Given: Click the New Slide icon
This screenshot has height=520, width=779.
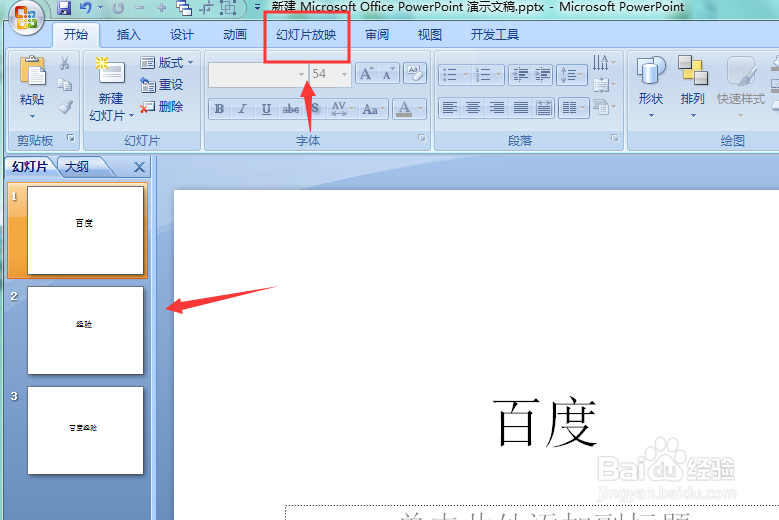Looking at the screenshot, I should 111,70.
